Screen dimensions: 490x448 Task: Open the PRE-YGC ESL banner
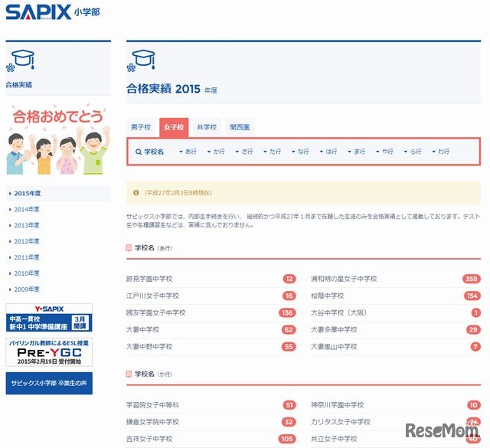49,352
